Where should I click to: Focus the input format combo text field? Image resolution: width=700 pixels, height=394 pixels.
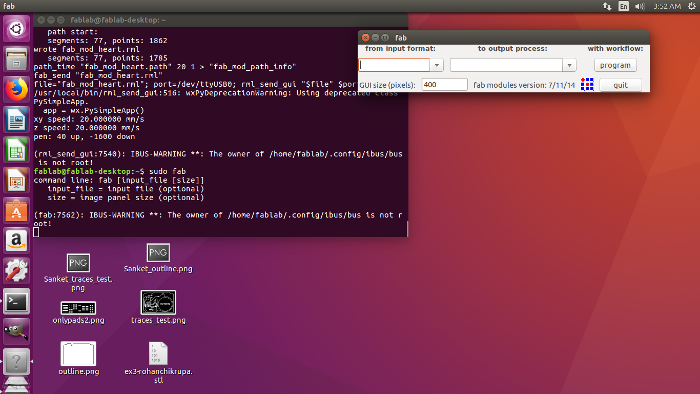point(394,65)
